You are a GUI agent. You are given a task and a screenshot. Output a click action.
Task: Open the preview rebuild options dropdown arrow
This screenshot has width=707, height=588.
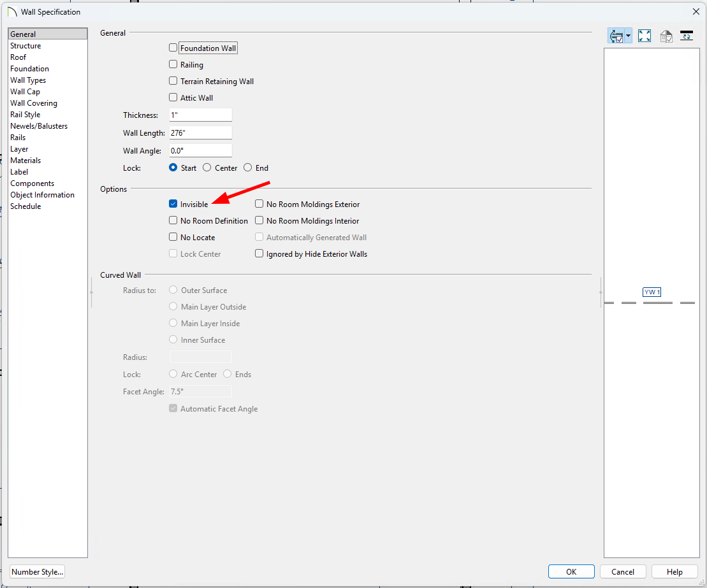(x=629, y=36)
